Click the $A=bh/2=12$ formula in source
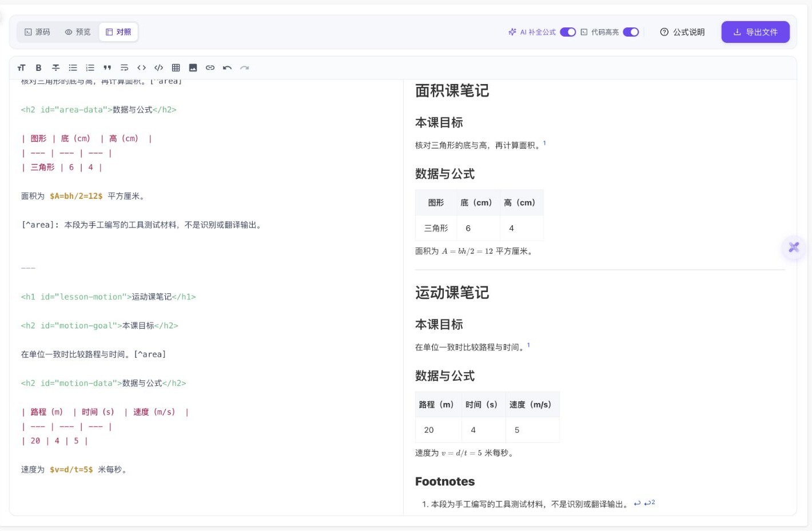Image resolution: width=812 pixels, height=531 pixels. 76,196
